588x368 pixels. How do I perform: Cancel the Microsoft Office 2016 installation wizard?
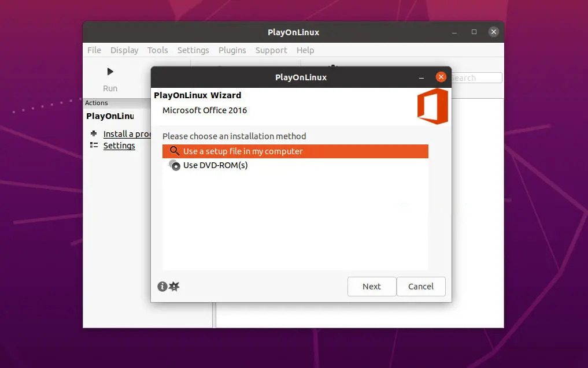(421, 286)
